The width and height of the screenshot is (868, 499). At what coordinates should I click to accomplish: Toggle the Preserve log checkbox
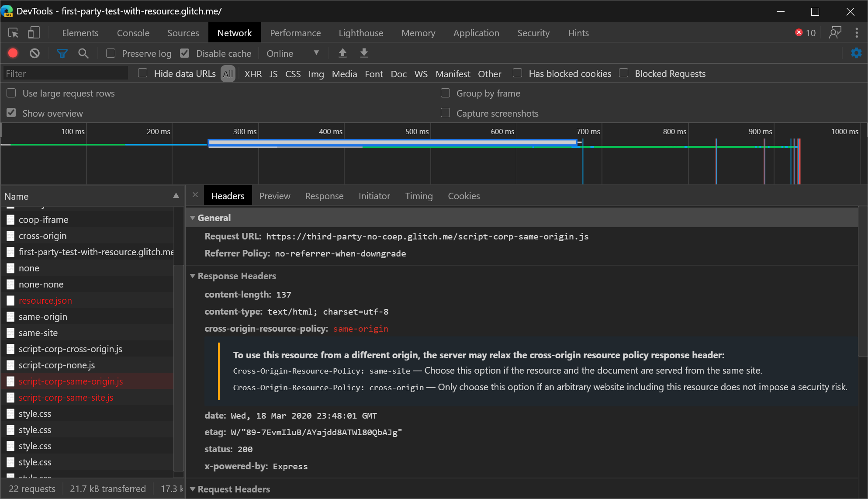[x=110, y=54]
